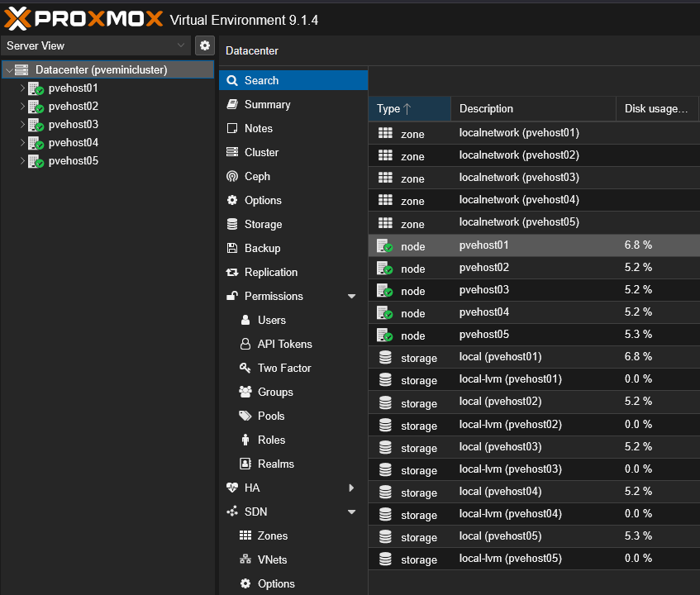Select localnetwork (pvehost03) zone row

coord(534,178)
